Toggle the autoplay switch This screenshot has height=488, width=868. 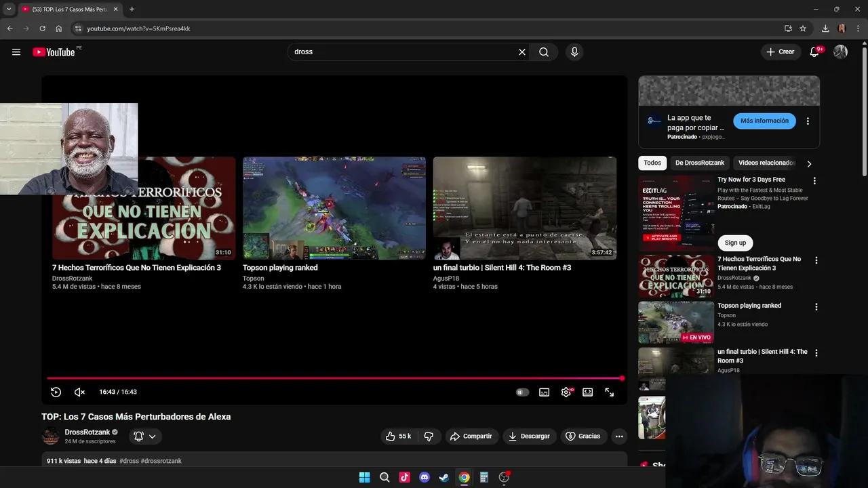pos(522,392)
